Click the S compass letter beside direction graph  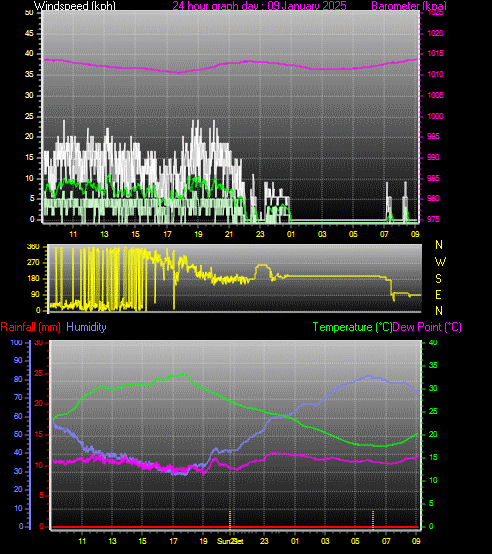point(438,279)
